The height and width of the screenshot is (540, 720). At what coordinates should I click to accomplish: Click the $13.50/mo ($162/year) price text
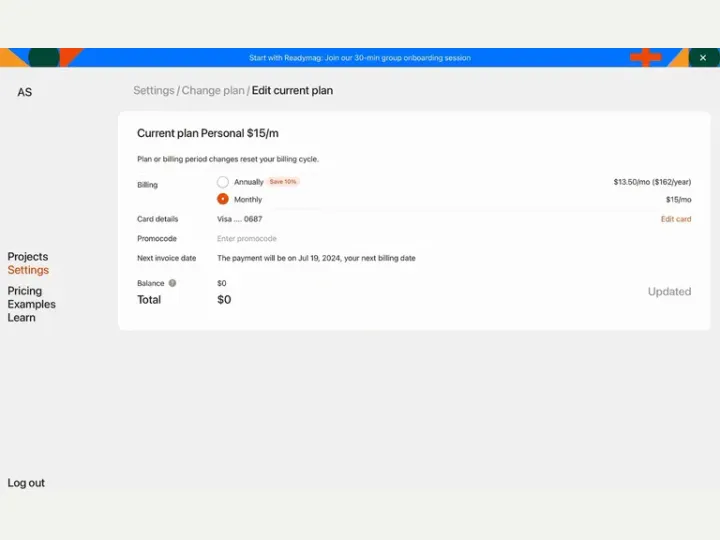tap(652, 182)
